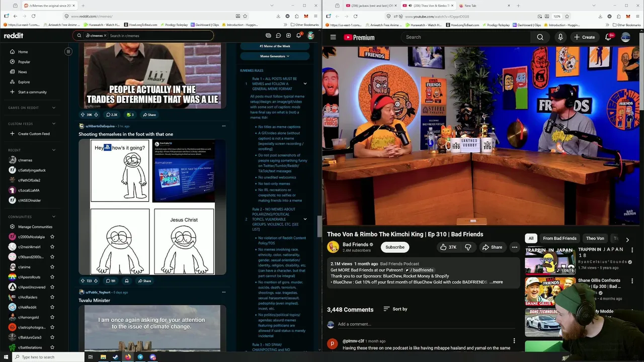Image resolution: width=644 pixels, height=362 pixels.
Task: Open Reddit user avatar menu
Action: click(x=311, y=36)
